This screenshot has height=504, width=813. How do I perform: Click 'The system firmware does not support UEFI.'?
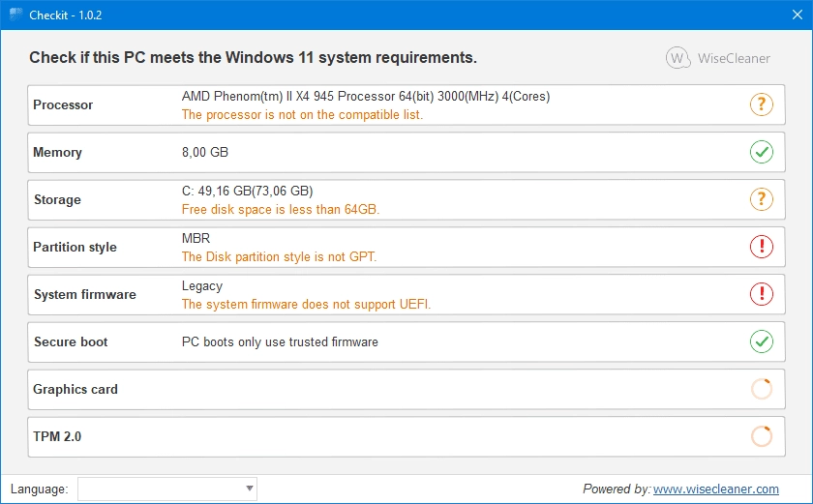coord(306,304)
